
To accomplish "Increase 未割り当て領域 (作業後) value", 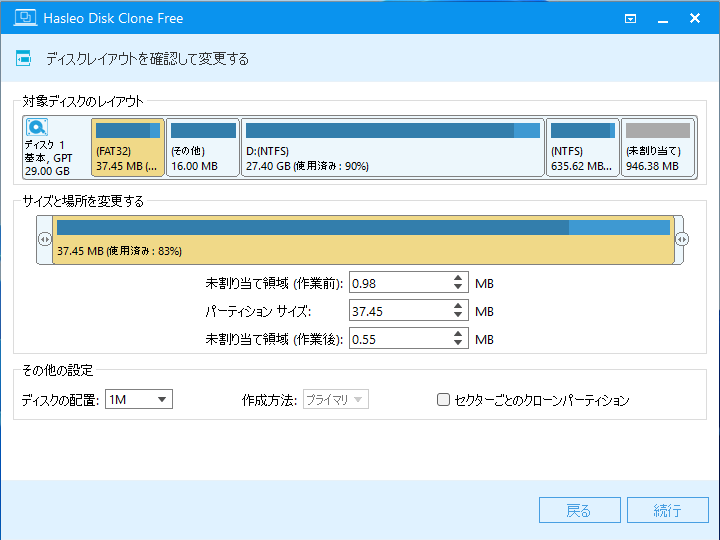I will [x=458, y=334].
